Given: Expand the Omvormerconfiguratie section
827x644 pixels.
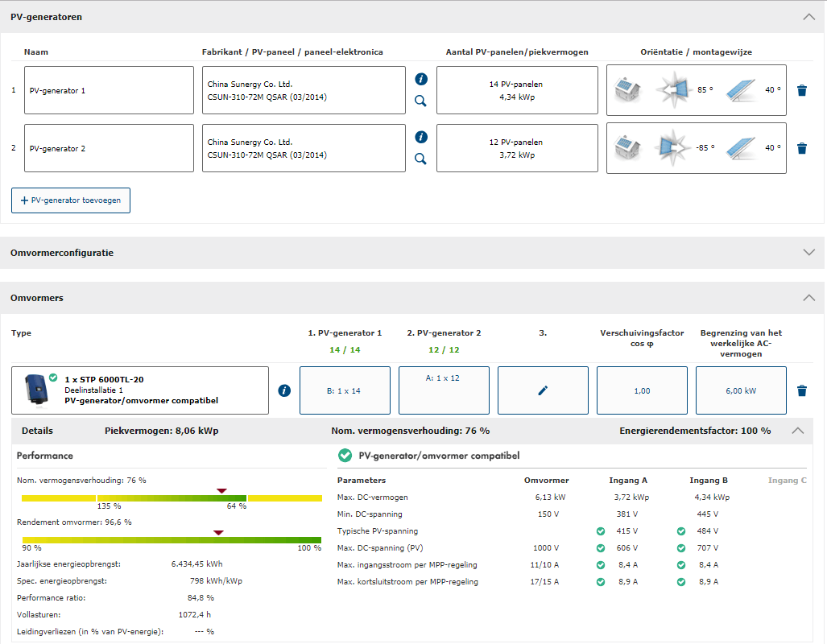Looking at the screenshot, I should [x=809, y=253].
